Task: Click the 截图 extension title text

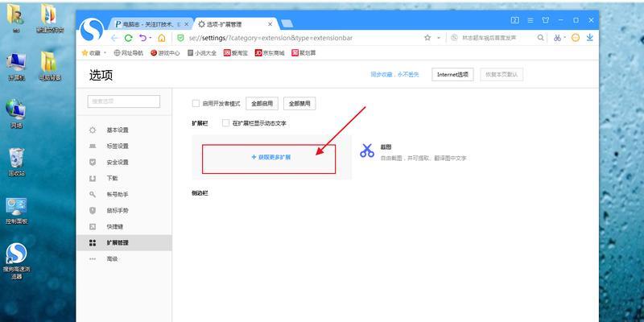Action: click(x=386, y=147)
